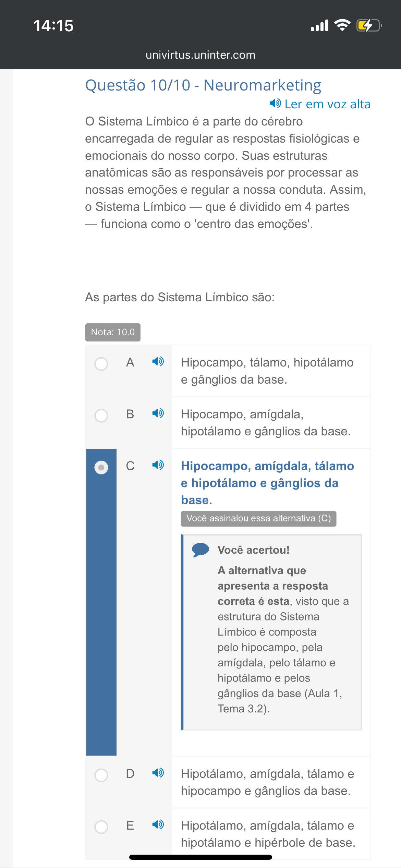Play audio for alternative A

pos(158,361)
